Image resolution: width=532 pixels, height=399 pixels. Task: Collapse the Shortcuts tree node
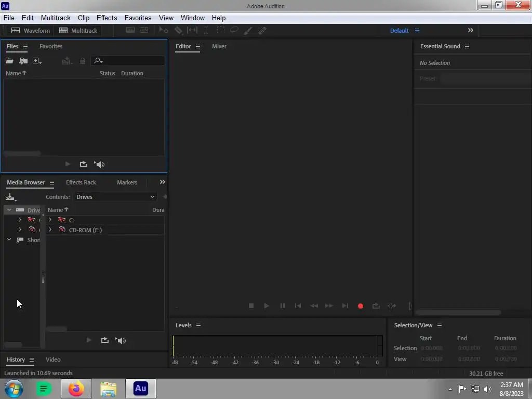[9, 240]
